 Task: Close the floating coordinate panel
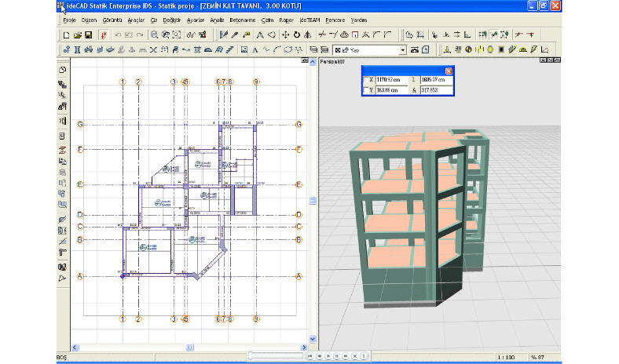coord(449,71)
